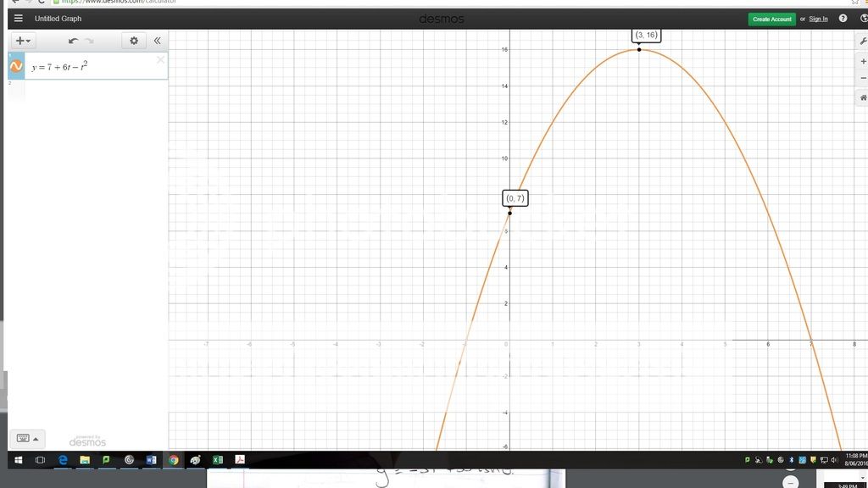Delete expression 1 with the X
Viewport: 868px width, 488px height.
click(160, 60)
